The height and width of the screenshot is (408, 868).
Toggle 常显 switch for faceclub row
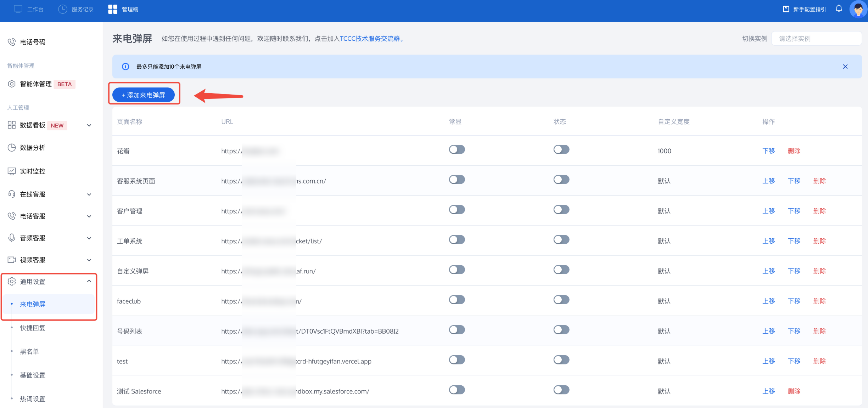[x=457, y=300]
